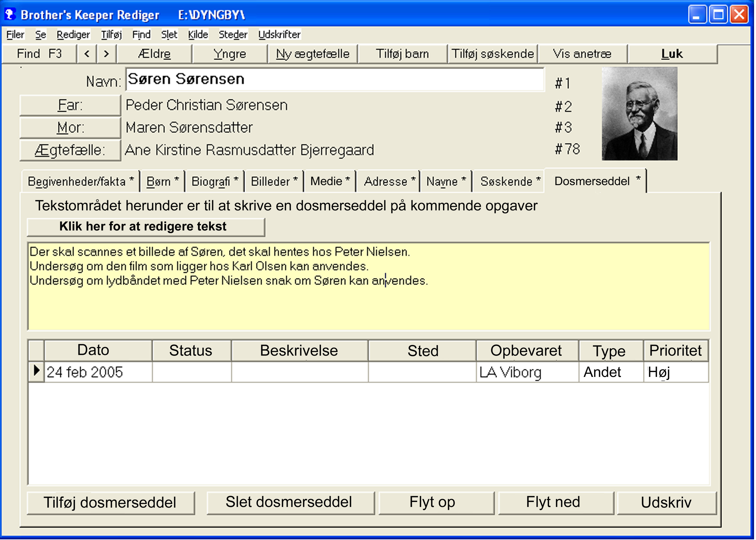756x540 pixels.
Task: Click the Opbevaret column header
Action: coord(527,351)
